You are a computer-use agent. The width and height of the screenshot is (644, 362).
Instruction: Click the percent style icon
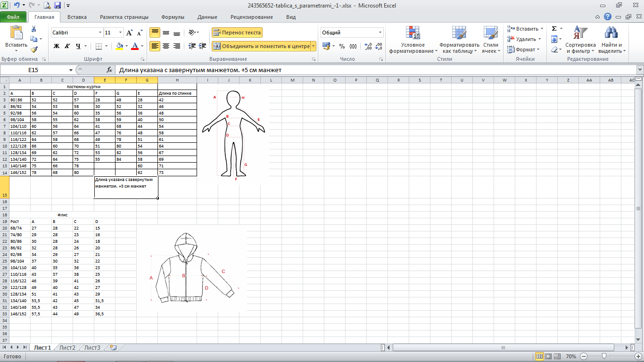(342, 46)
